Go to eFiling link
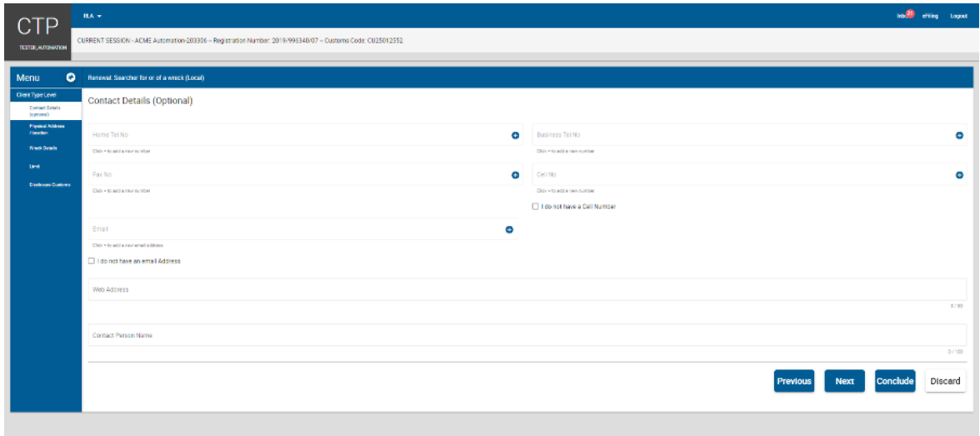 [930, 16]
